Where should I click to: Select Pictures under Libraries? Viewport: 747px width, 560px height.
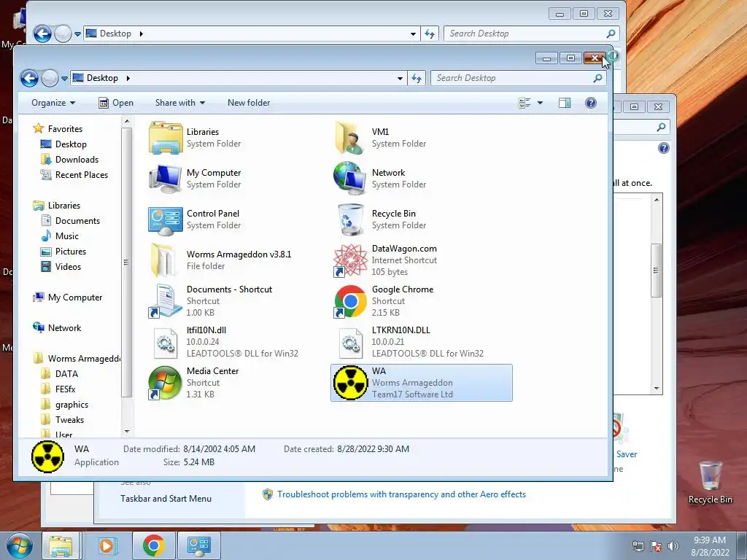pyautogui.click(x=64, y=252)
